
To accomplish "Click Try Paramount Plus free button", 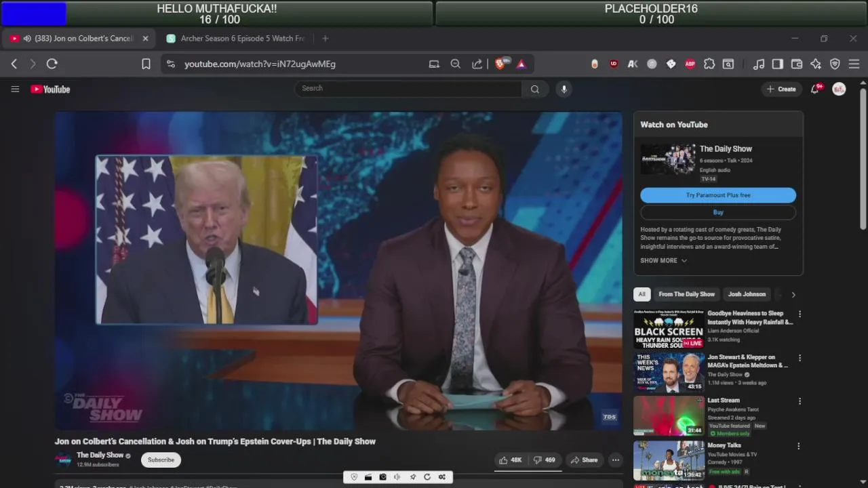I will point(718,195).
